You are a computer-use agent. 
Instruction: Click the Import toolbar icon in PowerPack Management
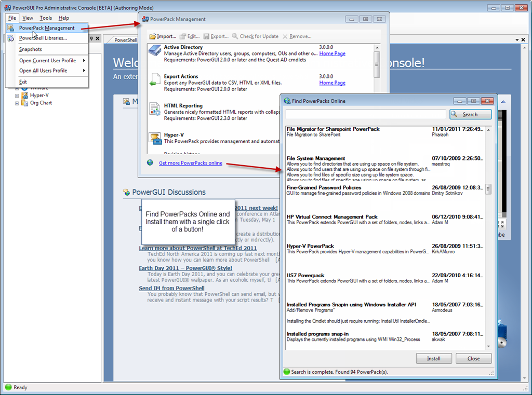[153, 36]
